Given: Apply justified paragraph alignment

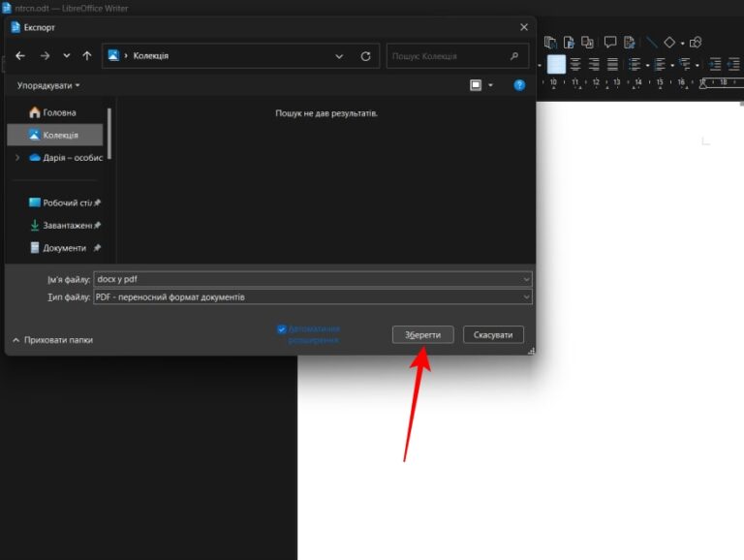Looking at the screenshot, I should click(x=614, y=65).
